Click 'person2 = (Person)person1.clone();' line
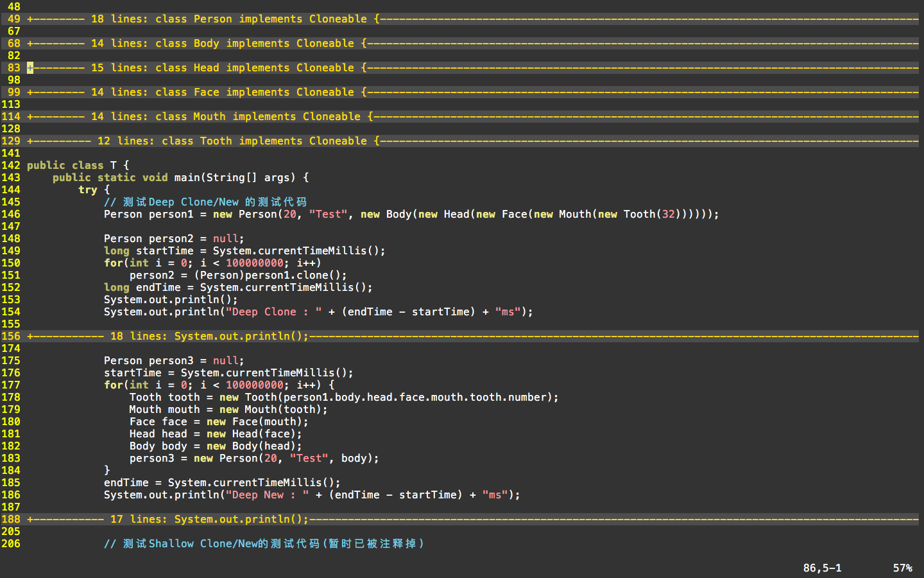Viewport: 924px width, 578px height. (239, 276)
